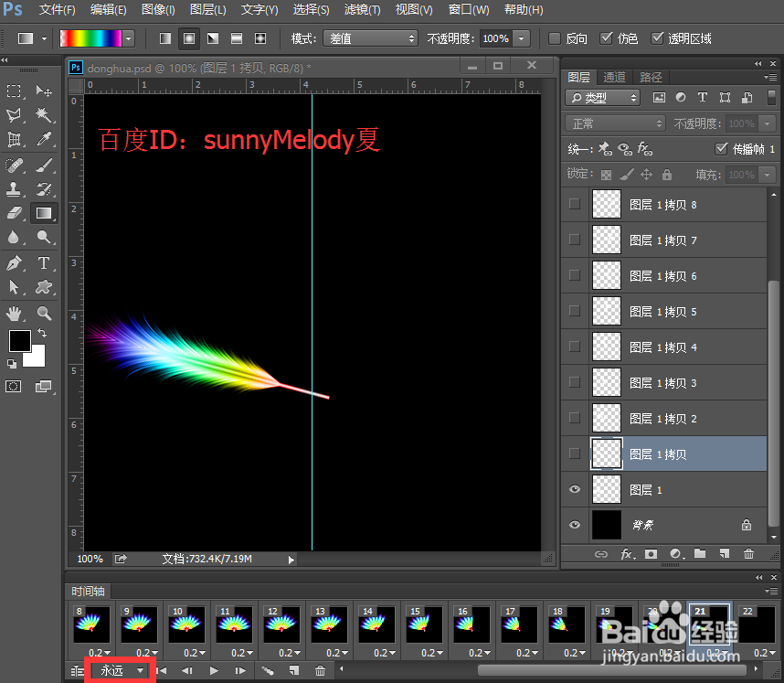Select the Move tool
This screenshot has height=683, width=784.
point(44,91)
